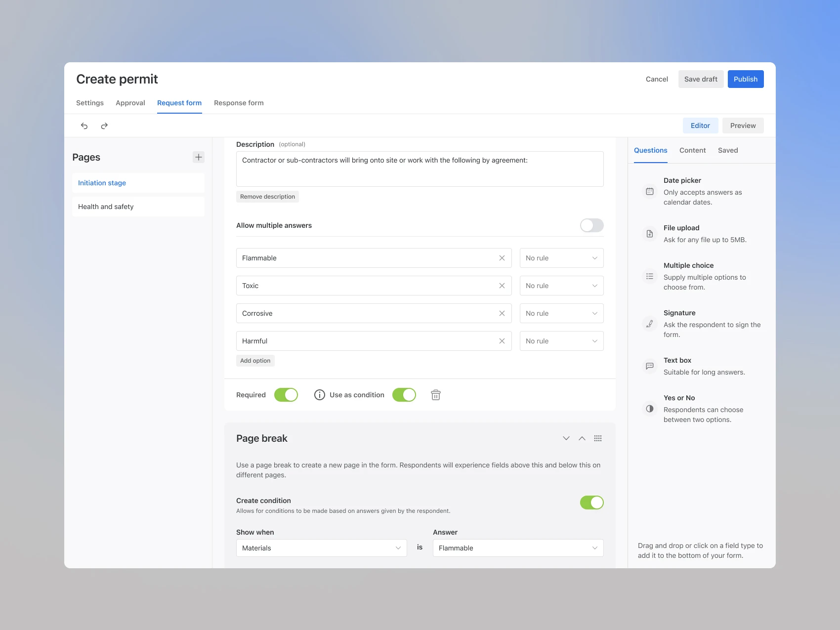Click Add option below Harmful
This screenshot has height=630, width=840.
point(255,360)
